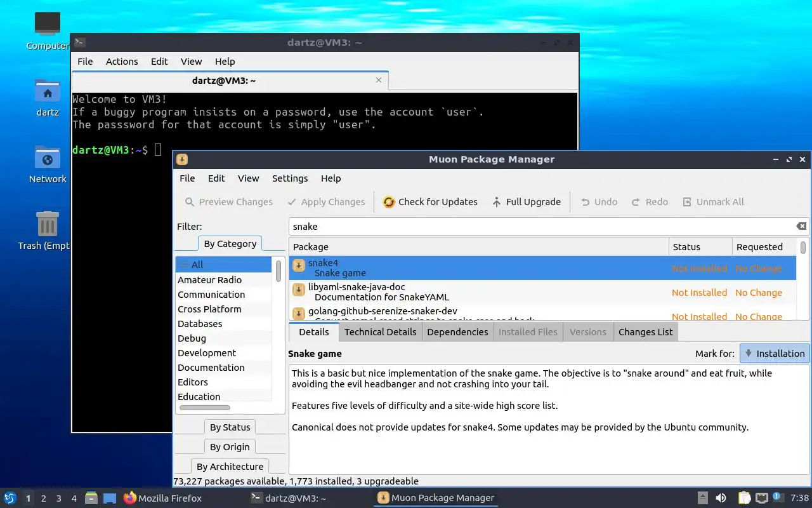Image resolution: width=812 pixels, height=508 pixels.
Task: Select the Details tab
Action: [314, 332]
